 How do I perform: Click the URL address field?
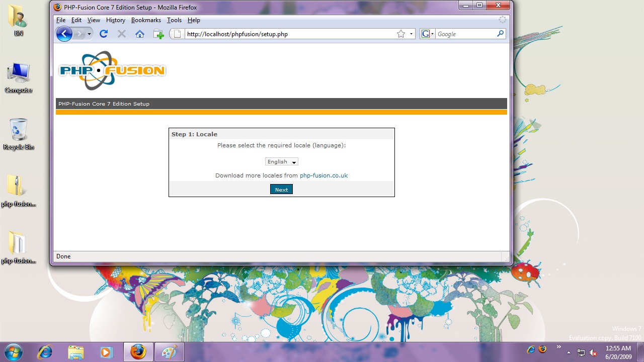287,34
